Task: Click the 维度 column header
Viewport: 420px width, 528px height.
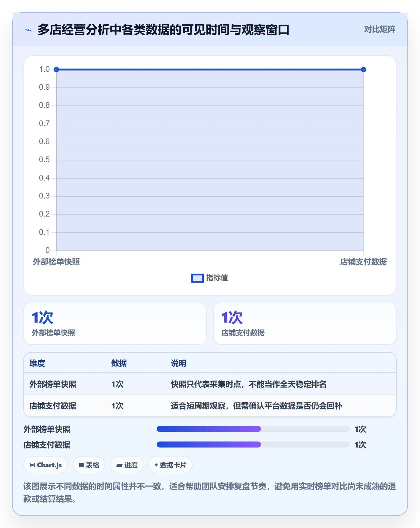Action: pos(37,363)
